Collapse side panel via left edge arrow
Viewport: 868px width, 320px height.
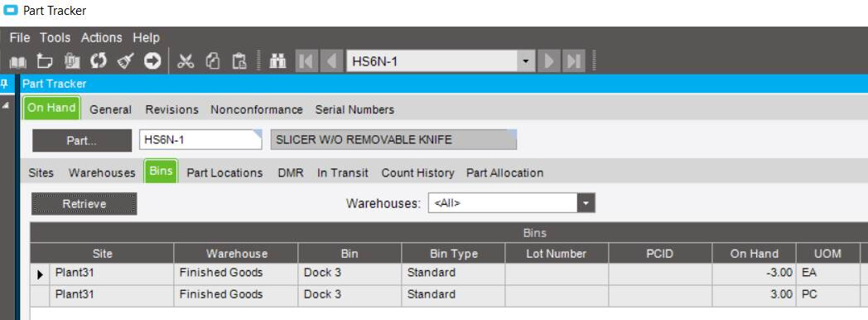[x=6, y=106]
